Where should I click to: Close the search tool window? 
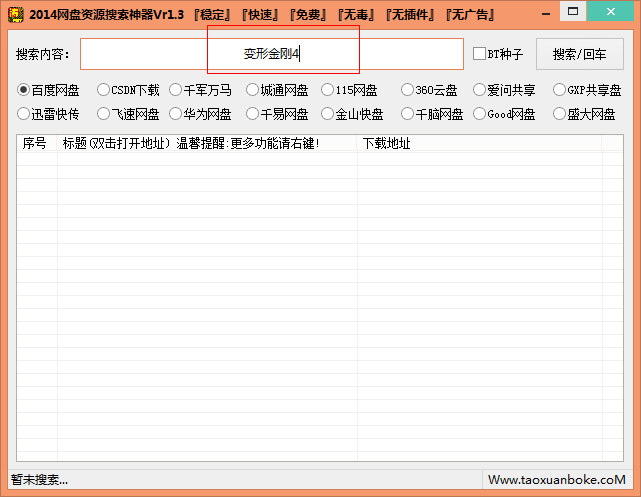pyautogui.click(x=611, y=11)
